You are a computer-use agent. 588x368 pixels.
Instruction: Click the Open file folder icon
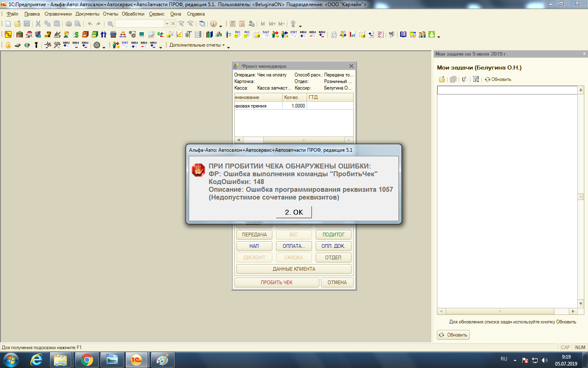(18, 24)
